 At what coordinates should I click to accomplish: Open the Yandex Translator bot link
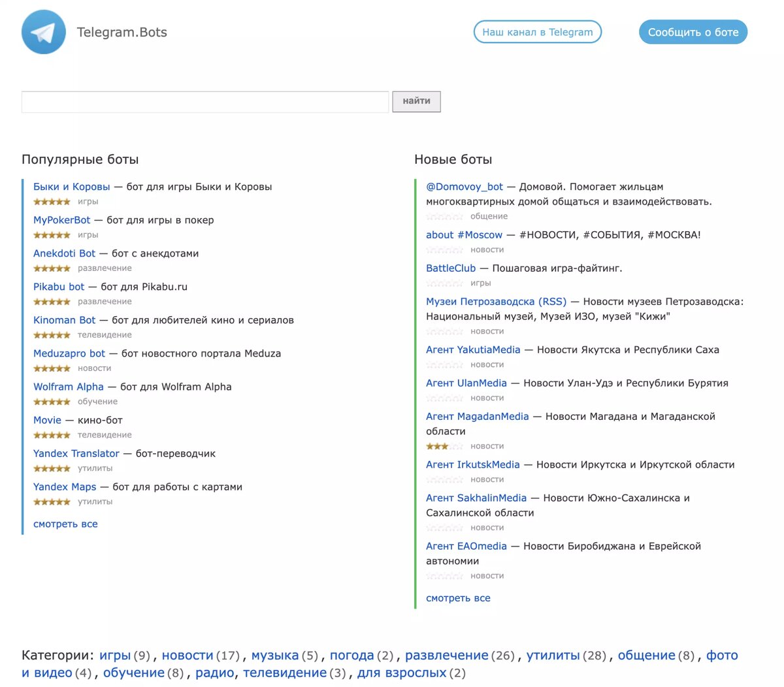pos(76,453)
